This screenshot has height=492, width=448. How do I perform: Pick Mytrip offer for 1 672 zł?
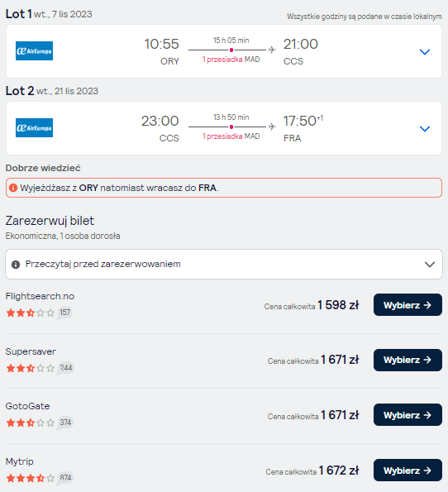407,470
